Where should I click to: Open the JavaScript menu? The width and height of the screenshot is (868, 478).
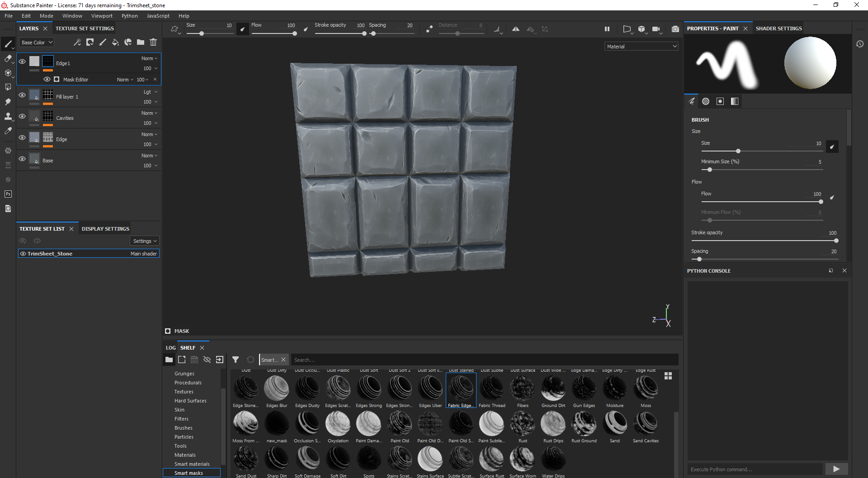158,16
